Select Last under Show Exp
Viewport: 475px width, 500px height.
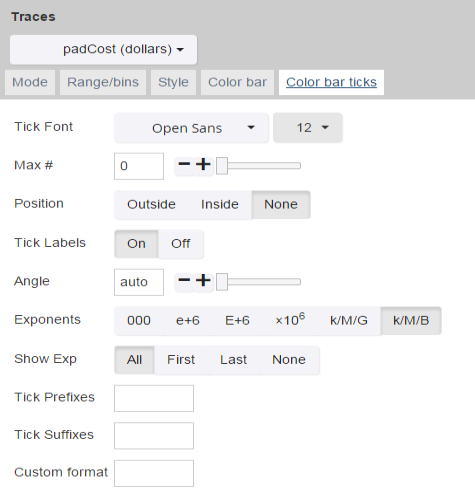coord(233,360)
